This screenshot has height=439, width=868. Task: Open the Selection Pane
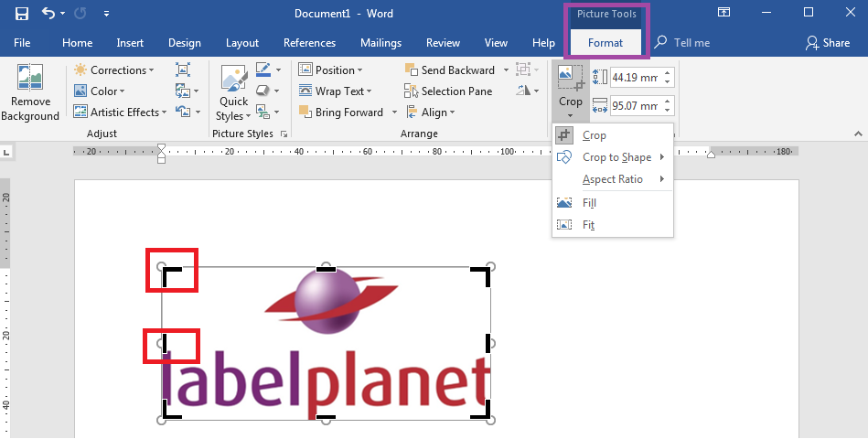click(448, 91)
